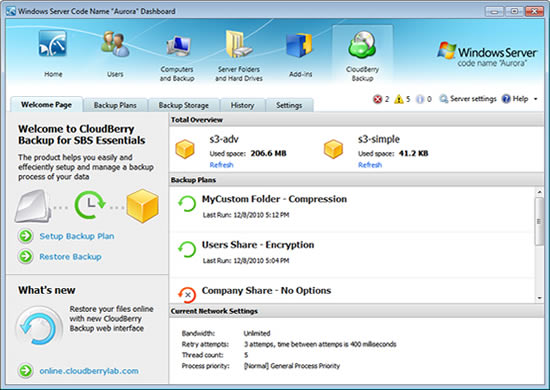Open the Home dashboard icon
Image resolution: width=550 pixels, height=390 pixels.
point(53,44)
